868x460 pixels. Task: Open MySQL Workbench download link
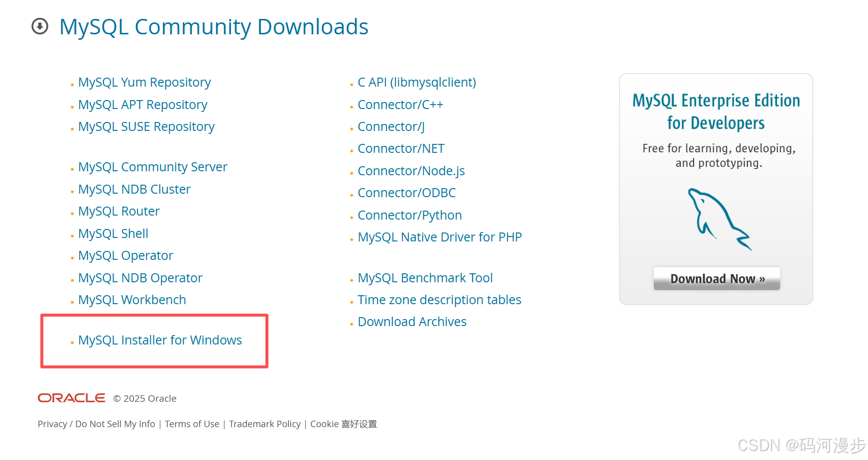pyautogui.click(x=132, y=300)
